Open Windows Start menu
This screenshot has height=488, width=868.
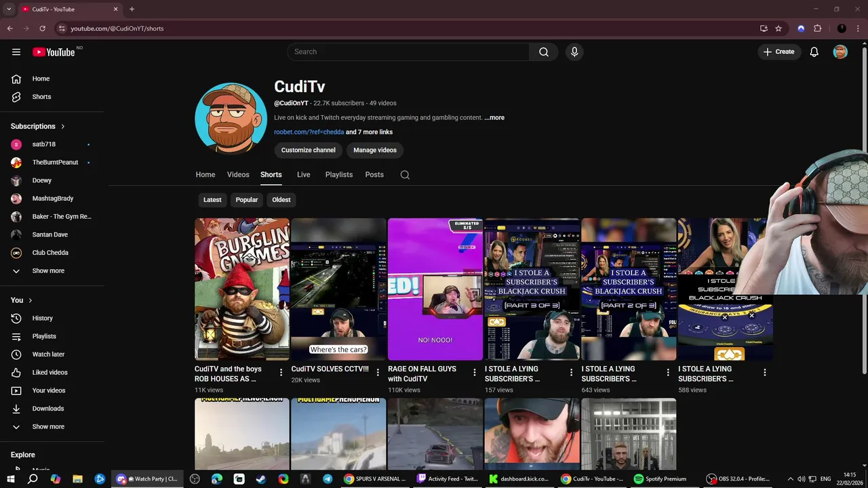[x=11, y=479]
